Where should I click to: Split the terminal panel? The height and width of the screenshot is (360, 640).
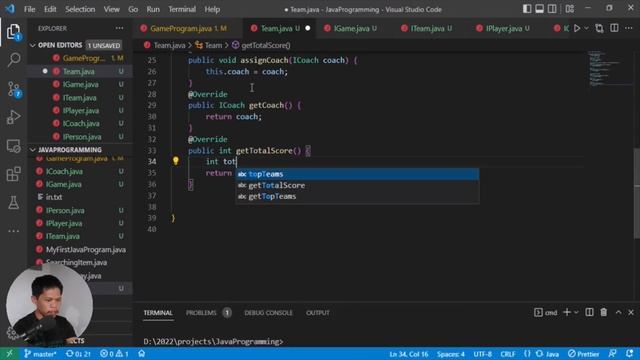click(x=589, y=312)
